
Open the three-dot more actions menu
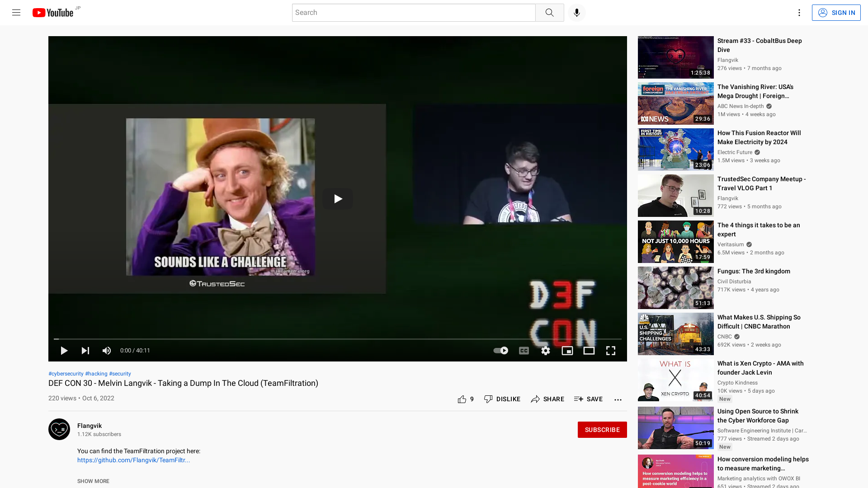(x=618, y=399)
